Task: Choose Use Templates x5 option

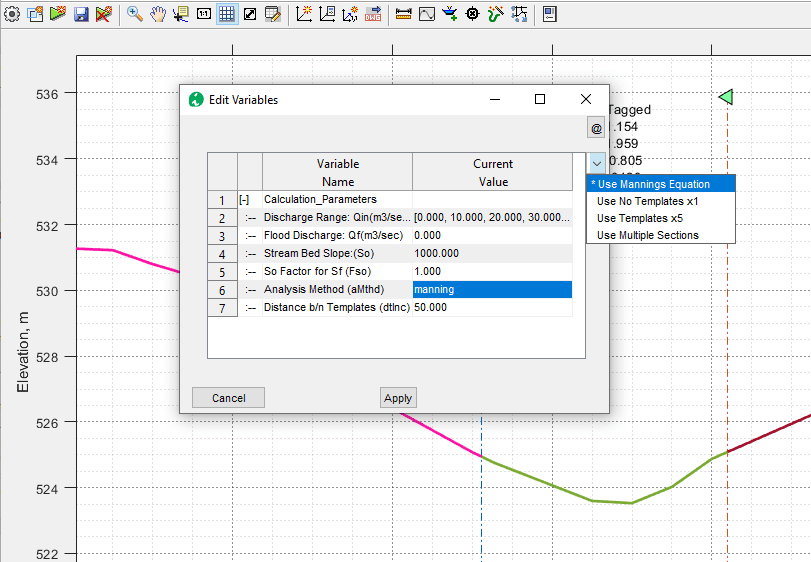Action: 660,218
